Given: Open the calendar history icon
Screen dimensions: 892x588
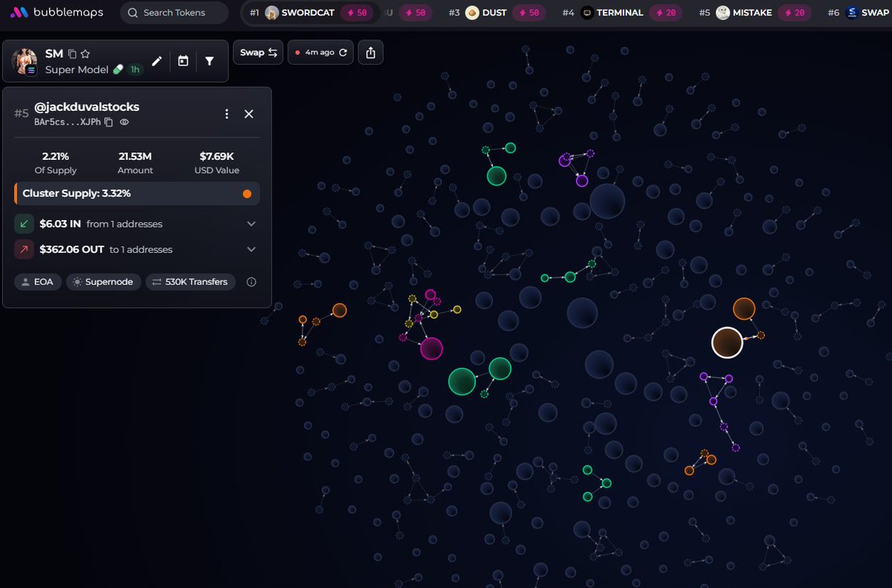Looking at the screenshot, I should tap(183, 61).
